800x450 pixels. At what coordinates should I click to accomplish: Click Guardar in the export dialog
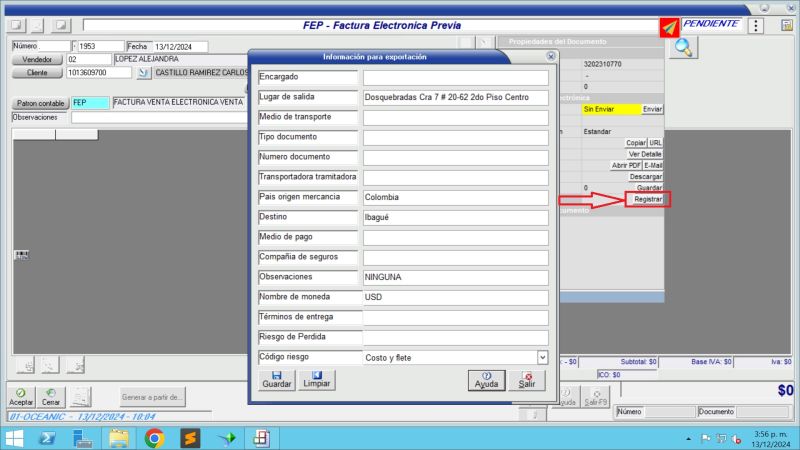point(276,380)
